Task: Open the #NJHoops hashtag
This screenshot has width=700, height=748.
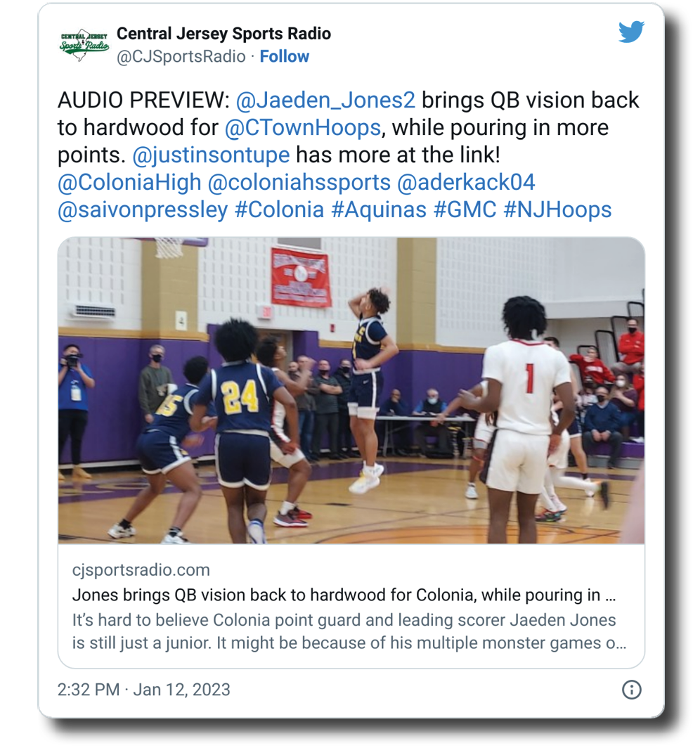Action: (557, 210)
